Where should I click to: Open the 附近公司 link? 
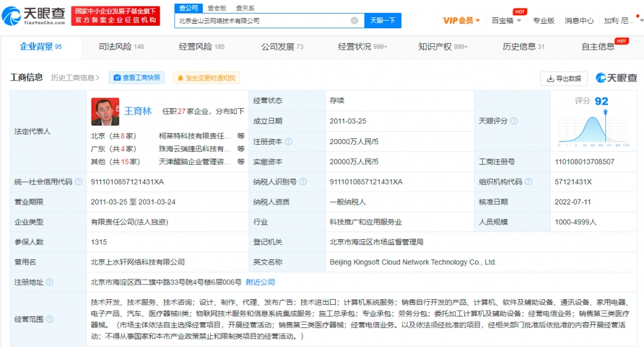[260, 282]
